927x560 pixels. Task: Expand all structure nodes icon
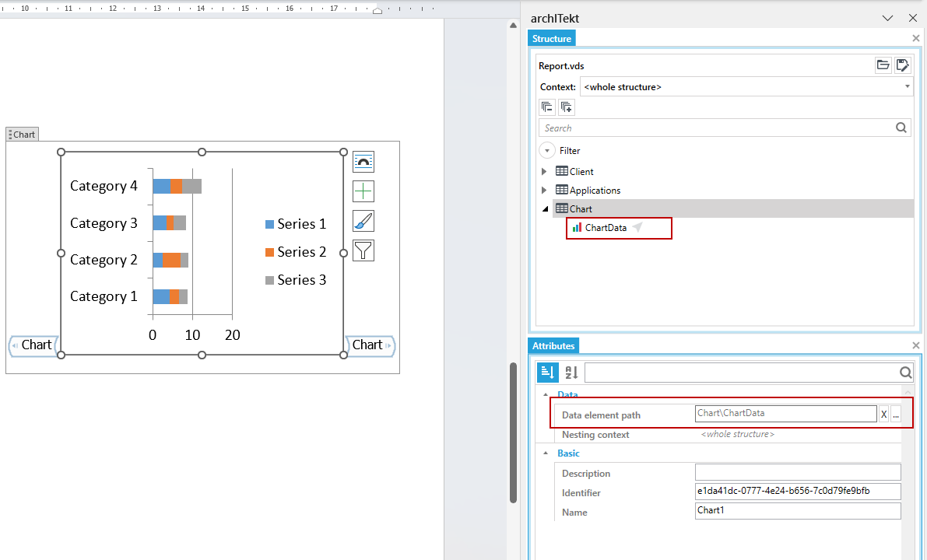click(x=567, y=107)
